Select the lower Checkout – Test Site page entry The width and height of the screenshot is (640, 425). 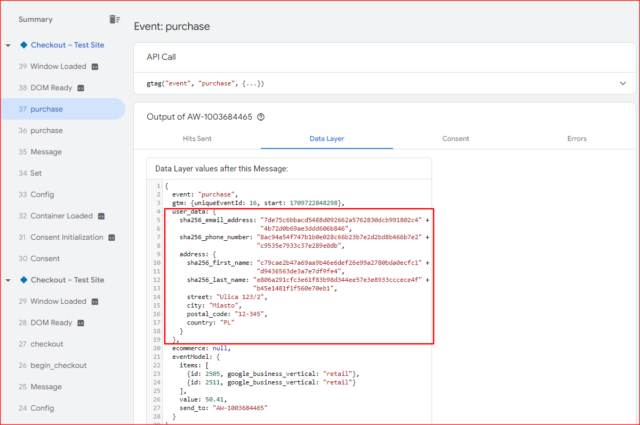[x=67, y=280]
